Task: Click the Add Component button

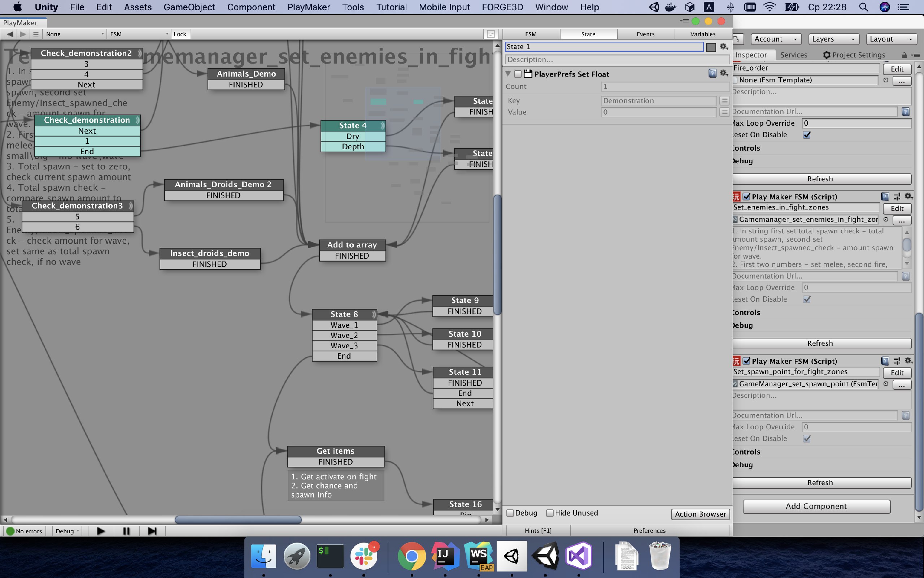Action: (816, 506)
